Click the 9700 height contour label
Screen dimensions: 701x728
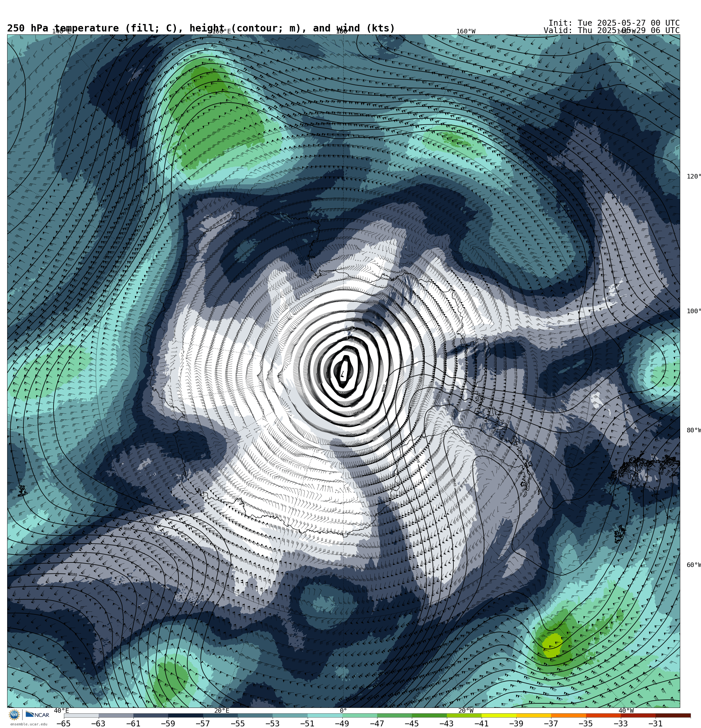(x=384, y=388)
